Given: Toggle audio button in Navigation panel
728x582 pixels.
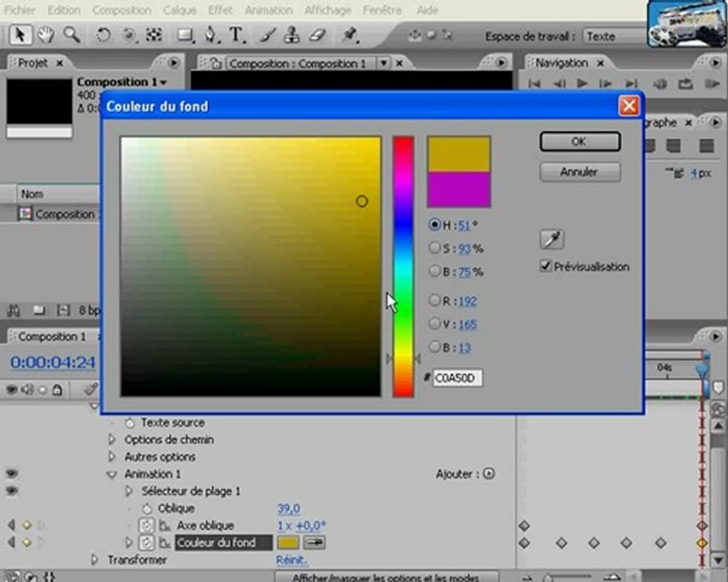Looking at the screenshot, I should [660, 83].
